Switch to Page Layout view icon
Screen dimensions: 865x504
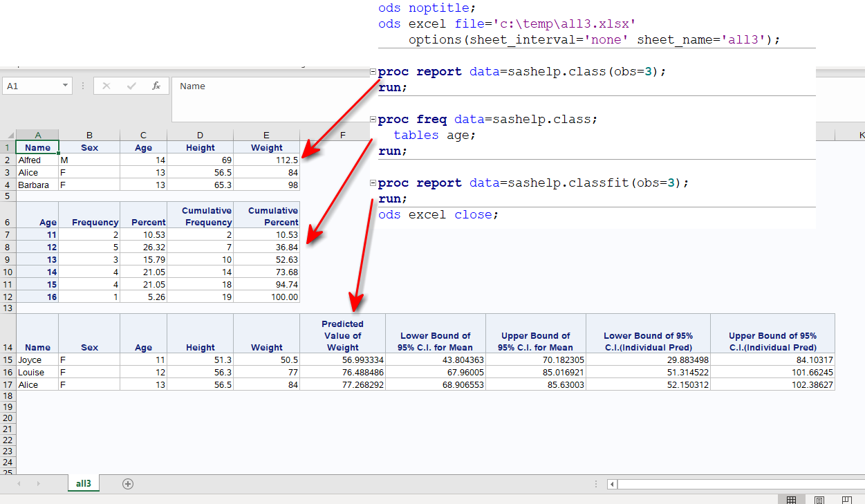click(819, 499)
